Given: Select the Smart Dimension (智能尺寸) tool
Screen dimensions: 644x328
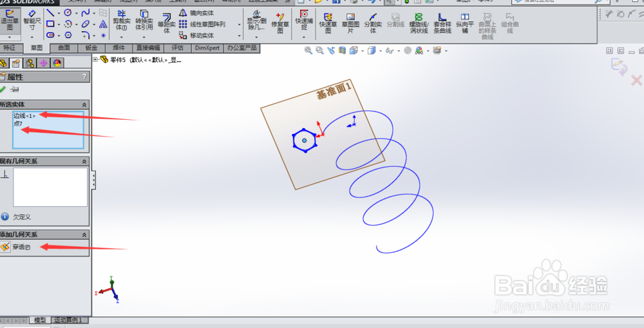Looking at the screenshot, I should point(32,21).
